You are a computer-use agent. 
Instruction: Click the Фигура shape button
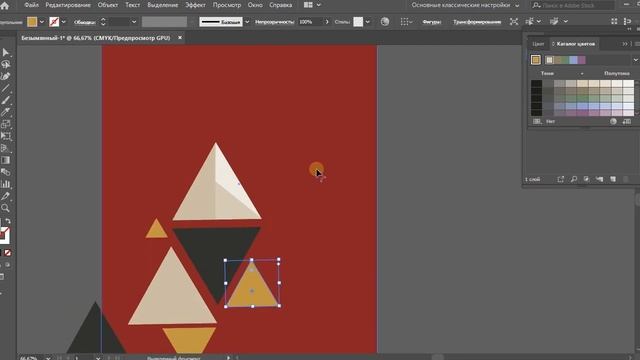tap(432, 22)
